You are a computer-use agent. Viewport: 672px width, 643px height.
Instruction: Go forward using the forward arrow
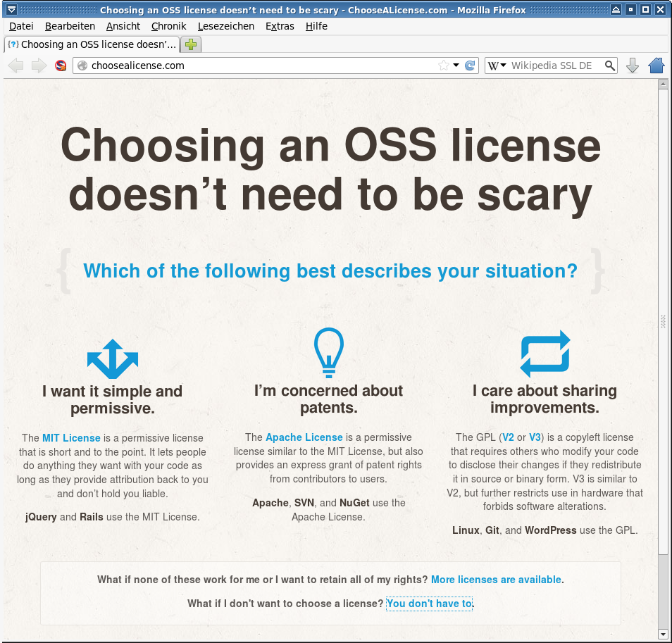click(x=39, y=65)
